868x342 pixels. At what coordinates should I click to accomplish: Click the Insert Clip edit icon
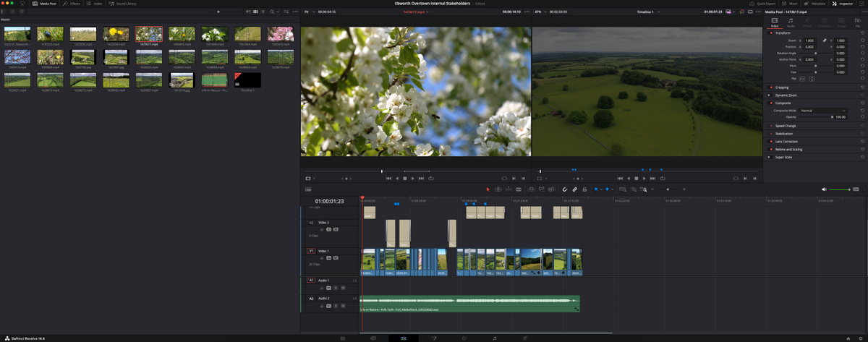(531, 189)
